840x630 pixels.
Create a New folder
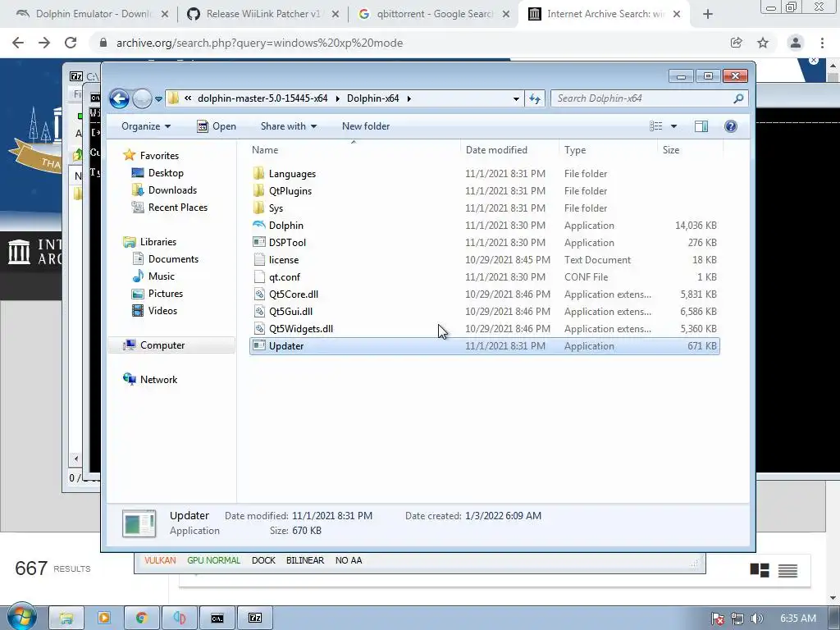coord(366,126)
